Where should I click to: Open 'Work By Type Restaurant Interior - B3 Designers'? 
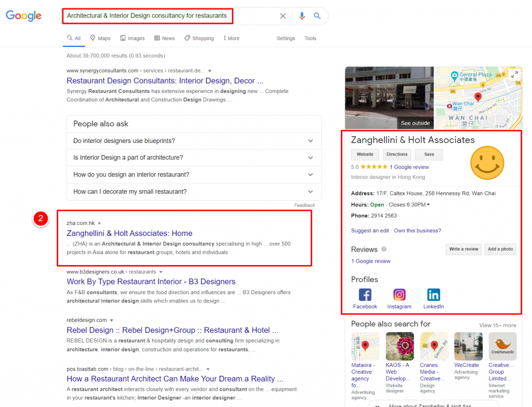tap(151, 282)
